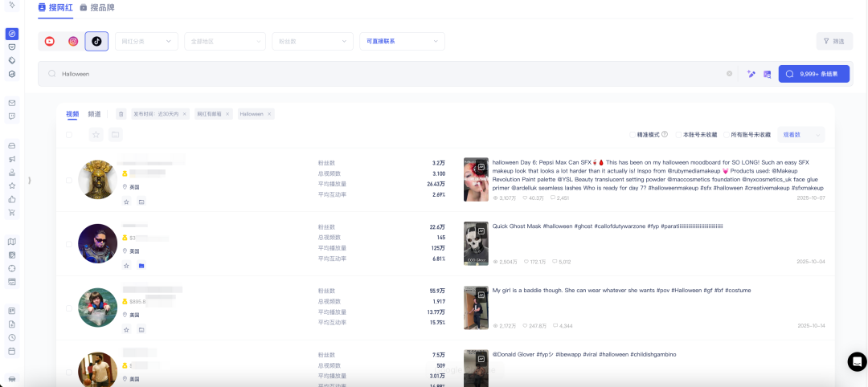The image size is (868, 387).
Task: Check the 本账号未收藏 checkbox
Action: tap(679, 135)
